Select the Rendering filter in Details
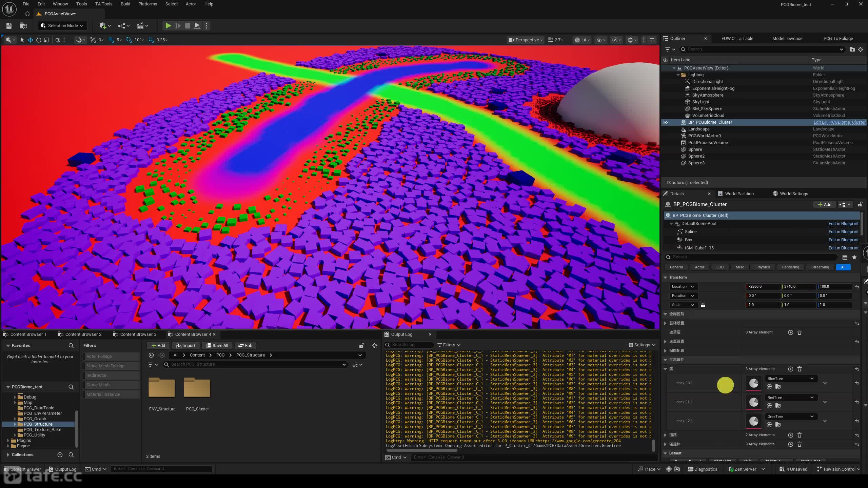The image size is (868, 488). [790, 267]
